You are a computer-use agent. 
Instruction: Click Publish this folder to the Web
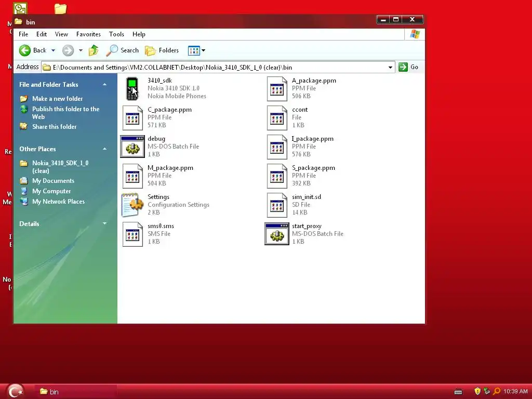66,113
